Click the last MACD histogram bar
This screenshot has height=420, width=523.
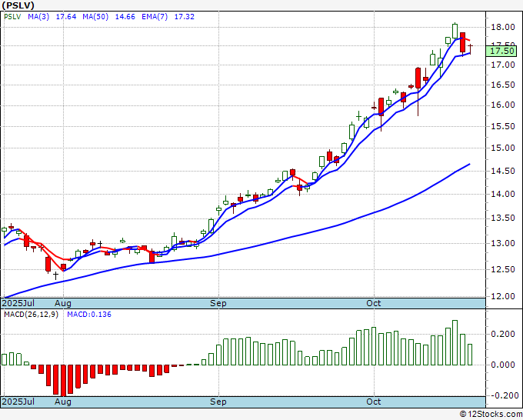coord(470,355)
